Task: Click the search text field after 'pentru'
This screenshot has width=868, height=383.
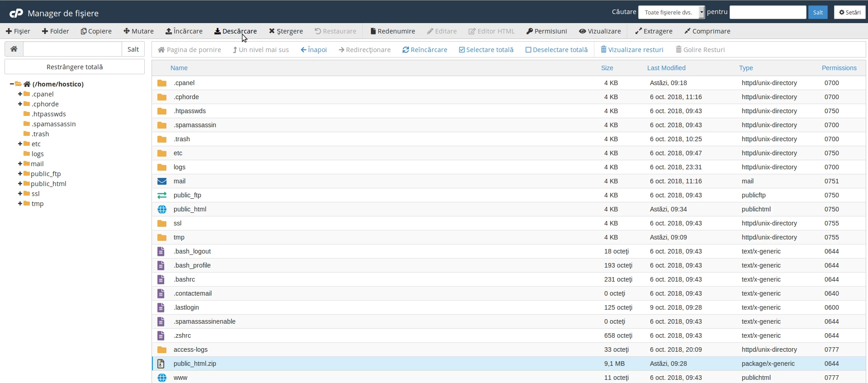Action: coord(768,12)
